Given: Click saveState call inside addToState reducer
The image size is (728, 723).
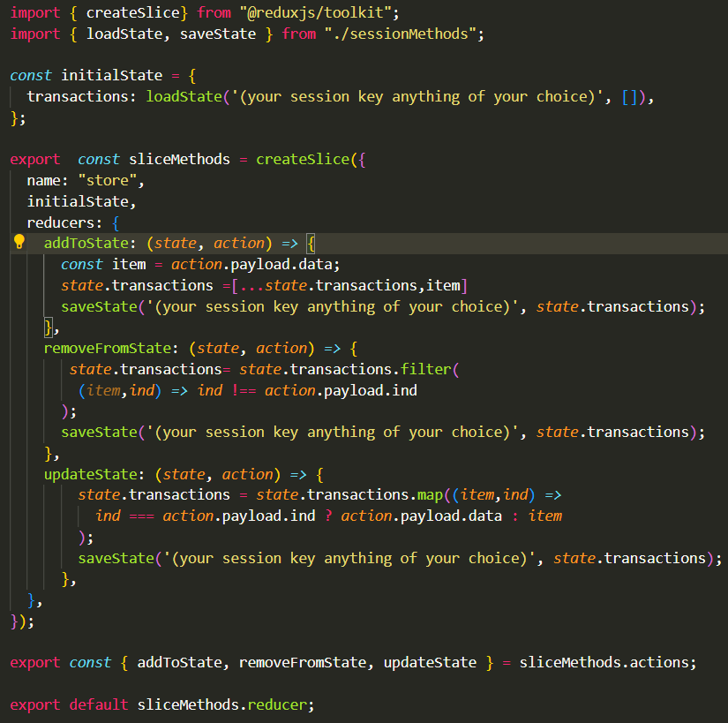Looking at the screenshot, I should click(98, 306).
